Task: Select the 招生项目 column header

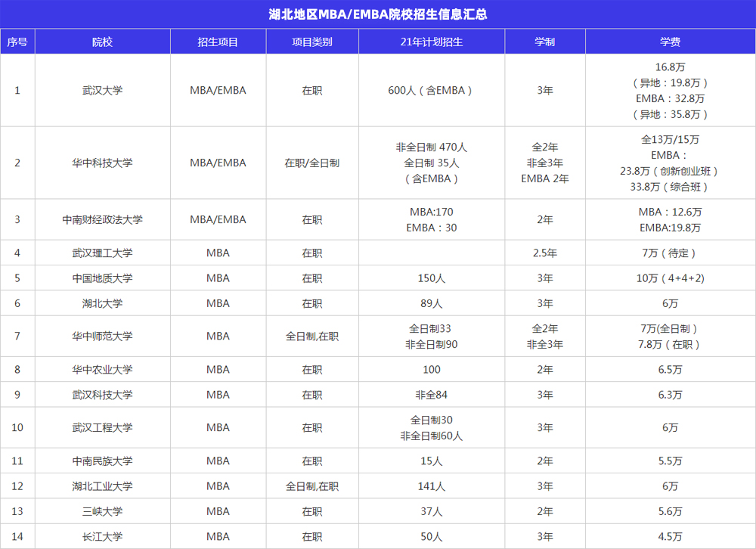Action: point(218,42)
